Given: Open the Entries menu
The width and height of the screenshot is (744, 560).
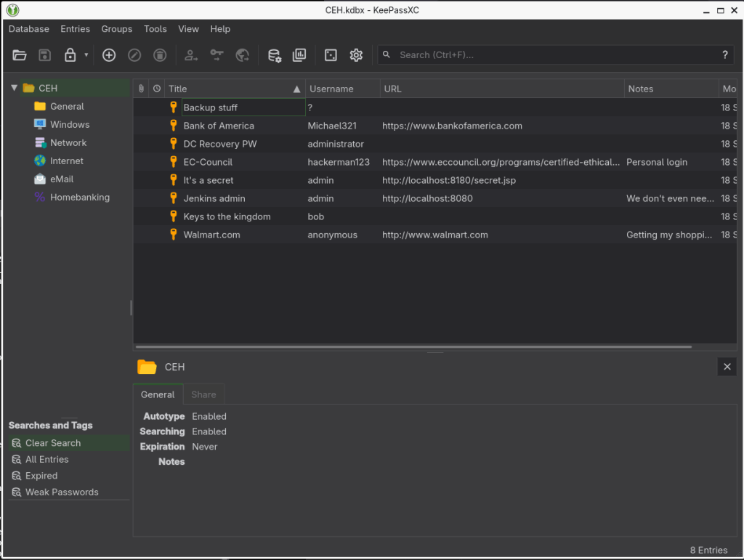Looking at the screenshot, I should [75, 29].
